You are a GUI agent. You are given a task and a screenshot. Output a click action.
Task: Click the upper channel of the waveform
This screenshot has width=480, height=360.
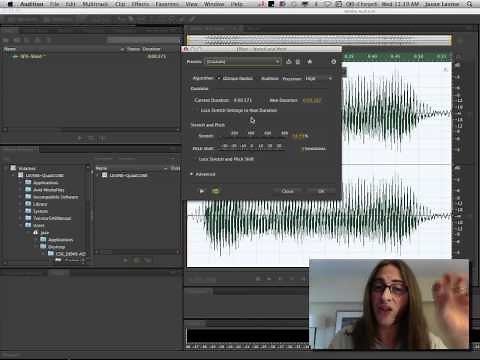click(397, 113)
